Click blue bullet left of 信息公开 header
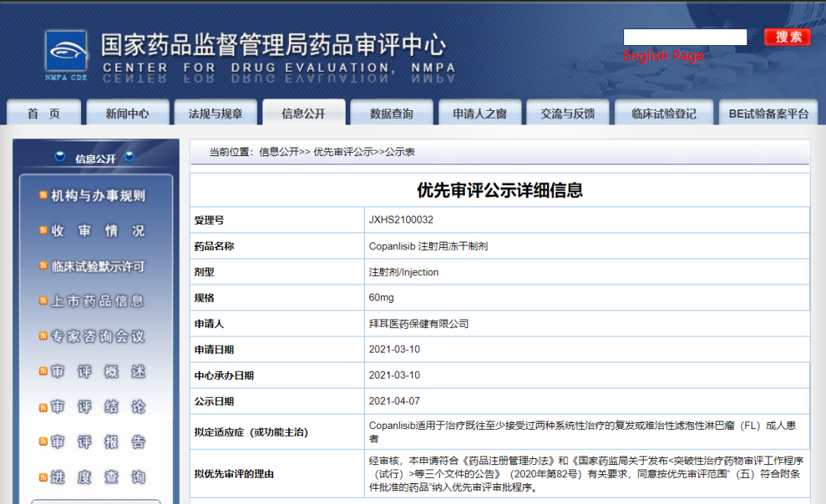The width and height of the screenshot is (826, 504). click(60, 157)
